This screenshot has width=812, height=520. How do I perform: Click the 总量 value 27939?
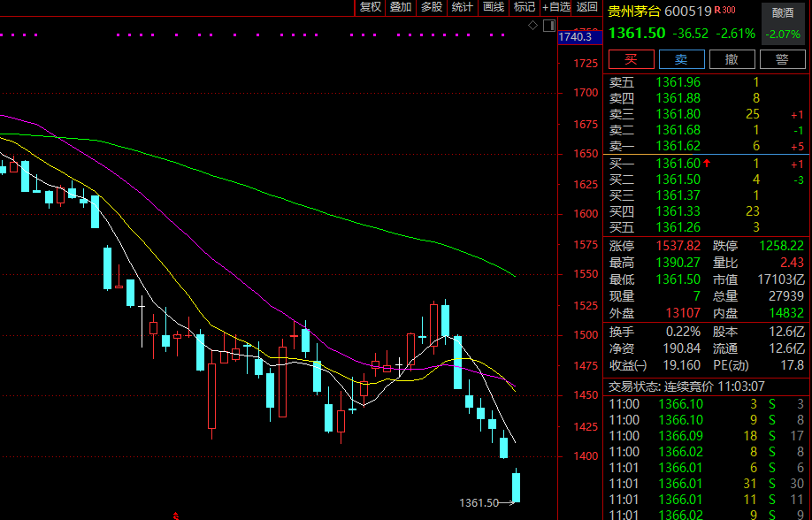pos(786,296)
